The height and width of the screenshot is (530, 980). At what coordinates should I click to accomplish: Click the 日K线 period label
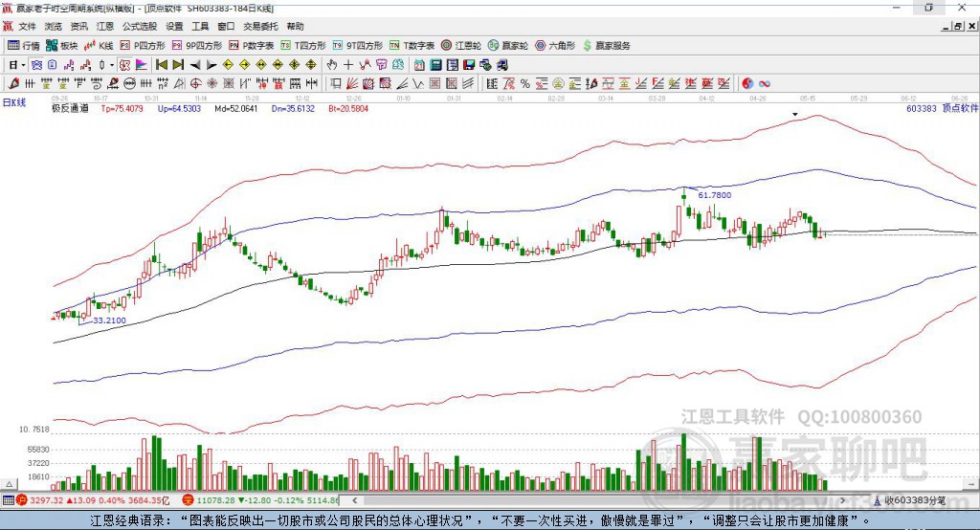tap(14, 102)
